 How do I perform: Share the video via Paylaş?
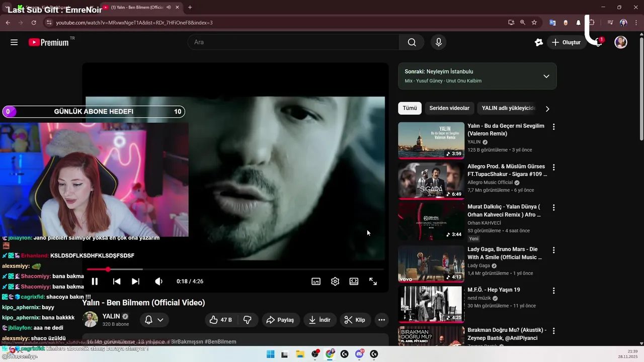point(280,320)
